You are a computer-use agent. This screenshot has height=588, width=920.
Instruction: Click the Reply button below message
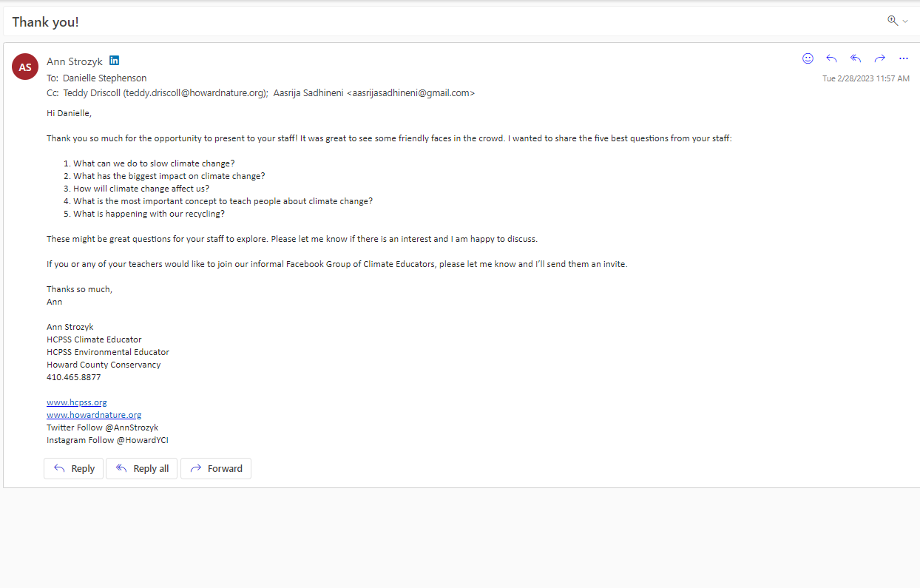tap(74, 468)
